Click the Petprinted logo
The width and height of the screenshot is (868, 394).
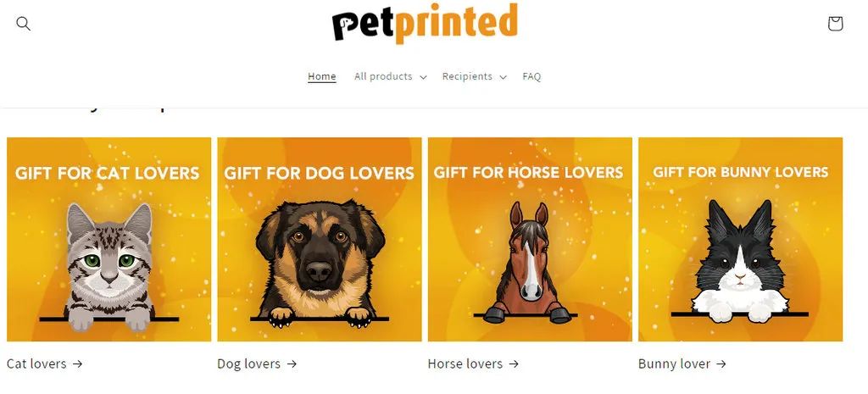coord(426,23)
